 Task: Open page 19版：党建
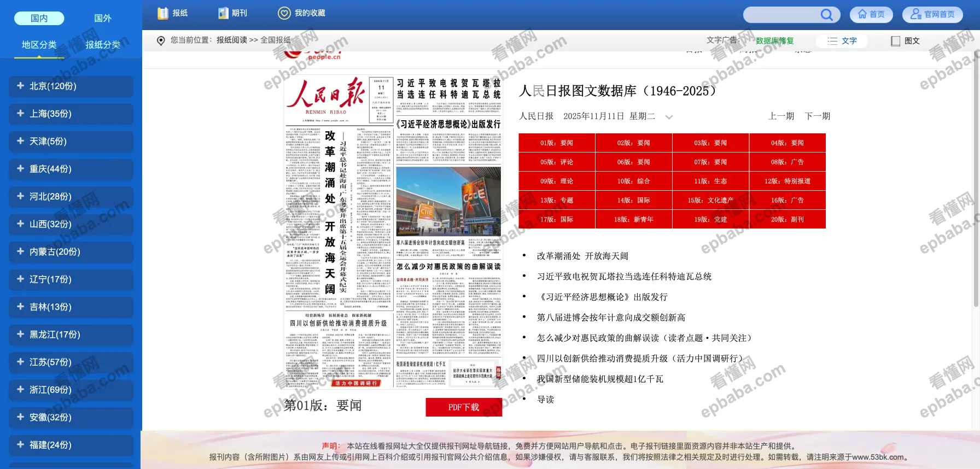point(710,219)
